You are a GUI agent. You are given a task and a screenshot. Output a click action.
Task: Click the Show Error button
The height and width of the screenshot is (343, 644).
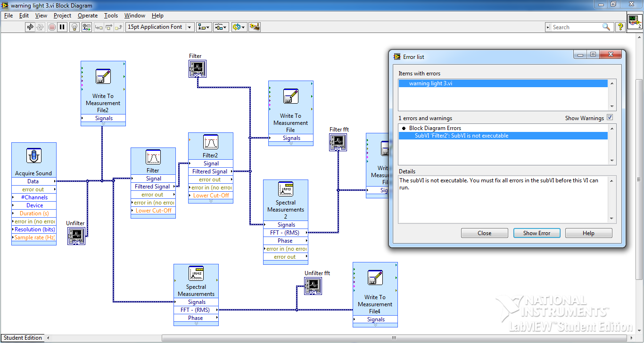pos(537,233)
